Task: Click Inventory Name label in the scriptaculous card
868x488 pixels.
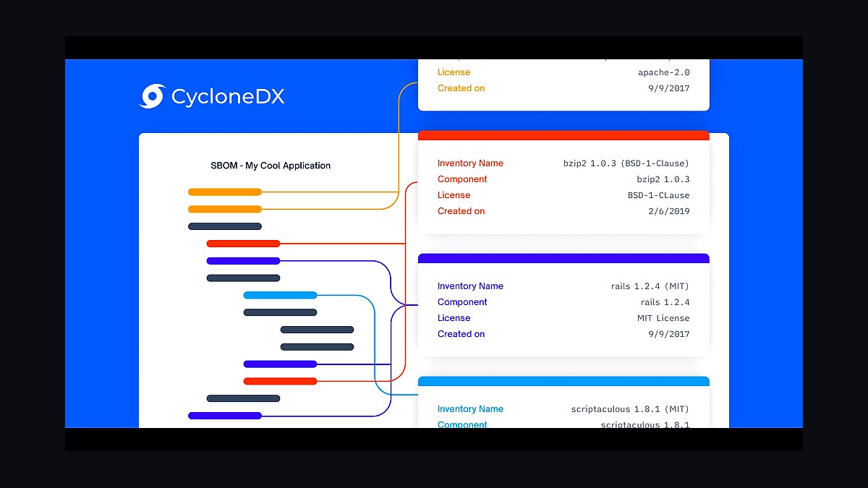Action: click(470, 409)
